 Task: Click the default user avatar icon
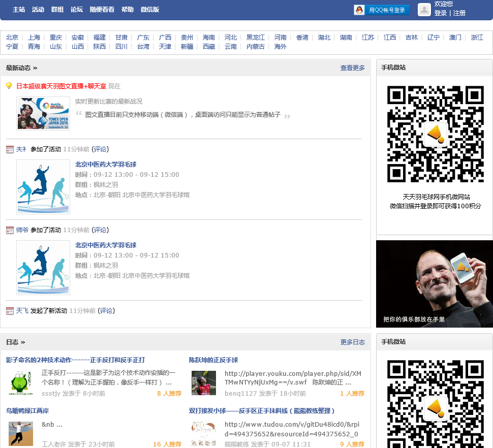[424, 10]
